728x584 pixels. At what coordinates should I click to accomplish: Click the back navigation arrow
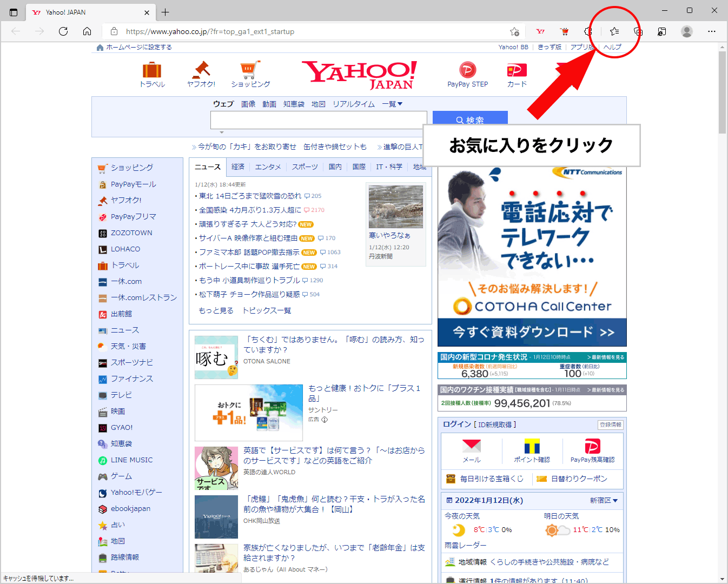pos(16,31)
